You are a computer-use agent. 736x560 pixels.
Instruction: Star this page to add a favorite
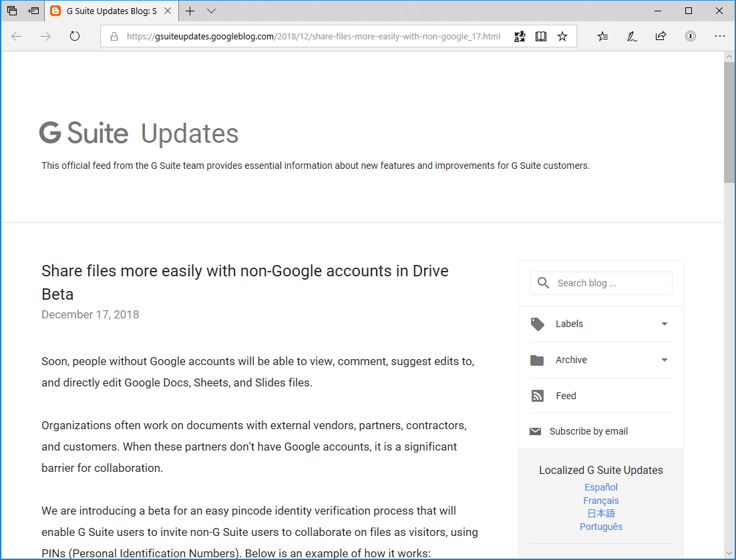tap(562, 36)
